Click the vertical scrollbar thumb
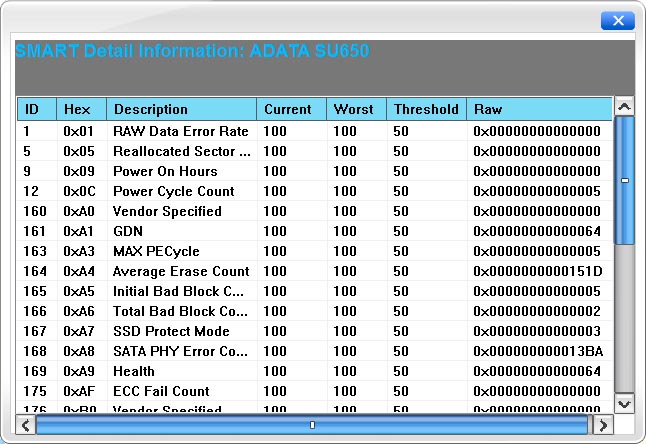The height and width of the screenshot is (444, 646). point(624,180)
